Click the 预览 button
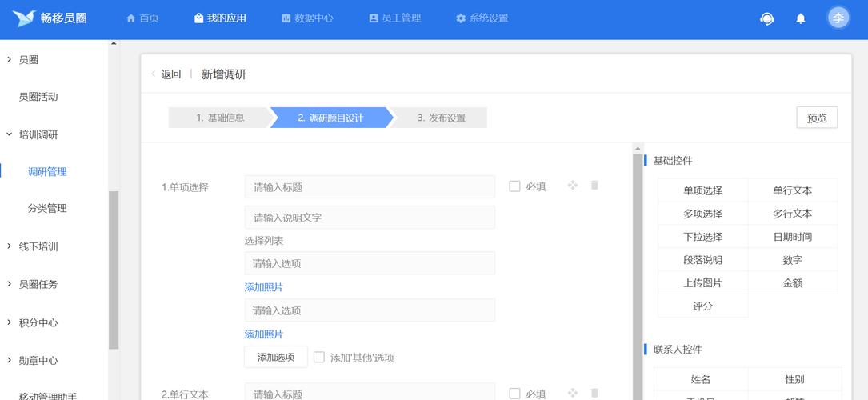Image resolution: width=868 pixels, height=400 pixels. pyautogui.click(x=817, y=118)
